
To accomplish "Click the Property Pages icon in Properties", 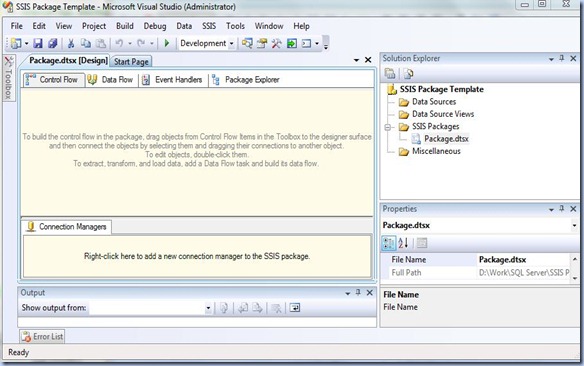I will click(422, 243).
